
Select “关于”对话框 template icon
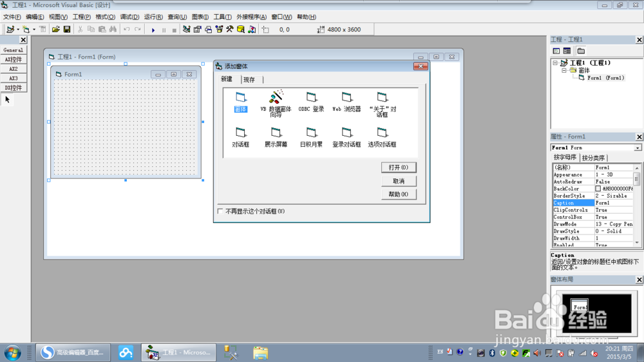tap(382, 104)
